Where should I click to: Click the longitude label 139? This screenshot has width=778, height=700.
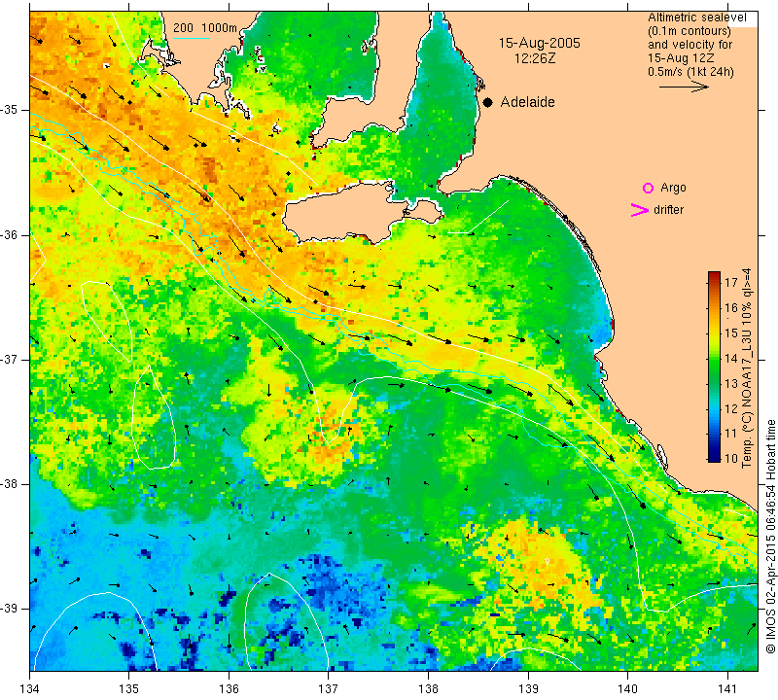click(528, 688)
